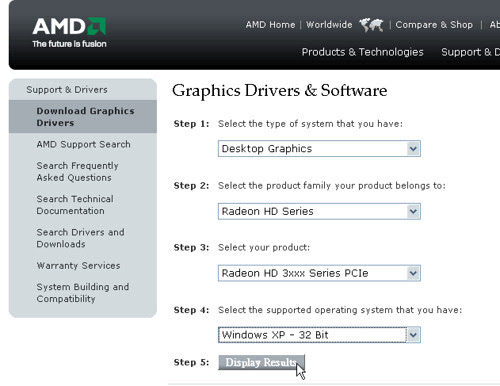Open AMD Support Search in sidebar
This screenshot has height=386, width=500.
83,144
